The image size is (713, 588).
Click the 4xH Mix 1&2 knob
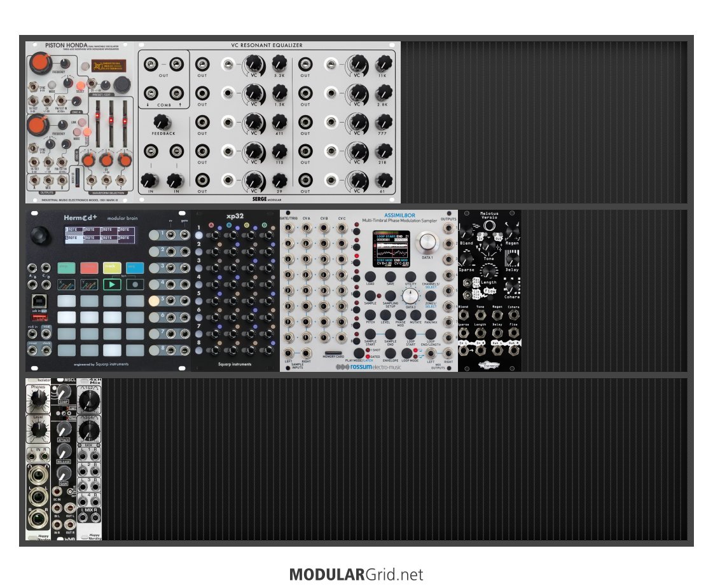point(89,400)
